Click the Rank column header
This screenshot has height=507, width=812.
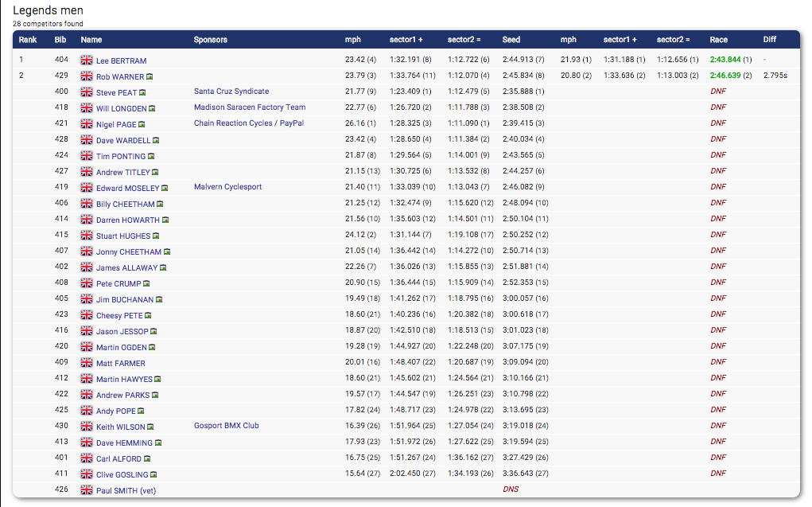[28, 40]
